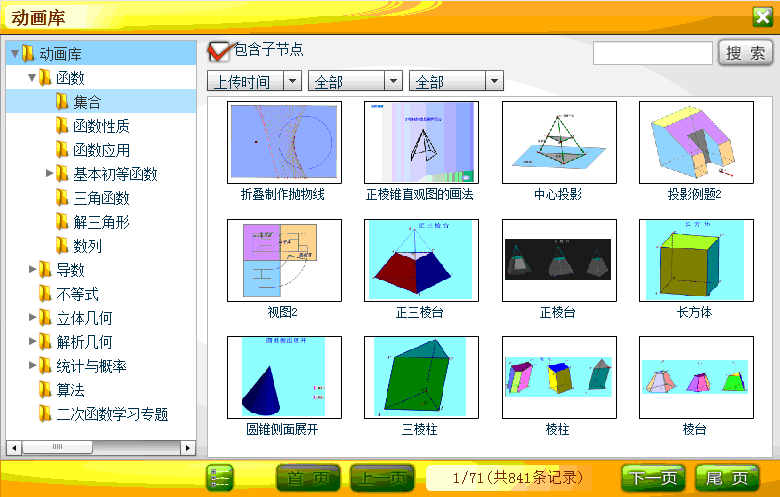This screenshot has width=780, height=497.
Task: Open the 中心投影 animation thumbnail
Action: (x=558, y=142)
